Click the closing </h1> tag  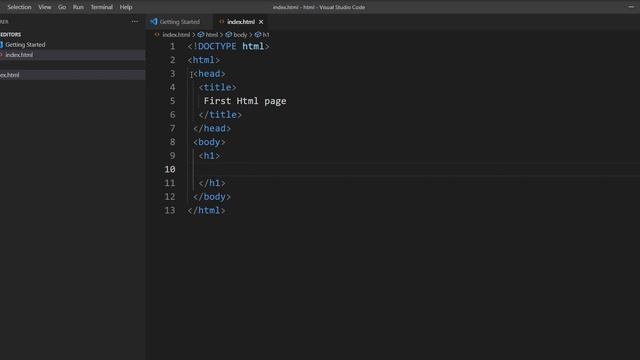coord(212,183)
